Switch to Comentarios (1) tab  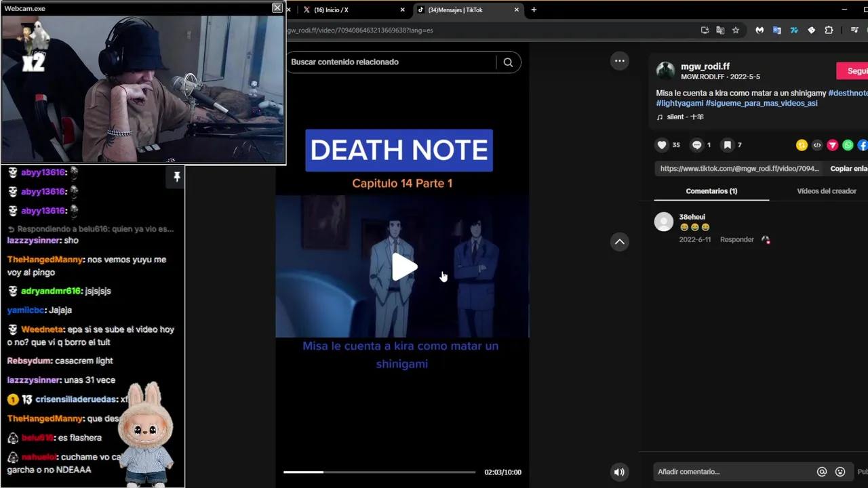tap(711, 191)
